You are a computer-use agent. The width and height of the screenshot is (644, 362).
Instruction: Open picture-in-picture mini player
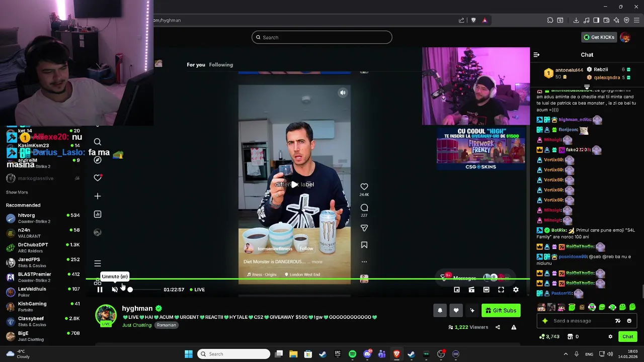point(457,290)
